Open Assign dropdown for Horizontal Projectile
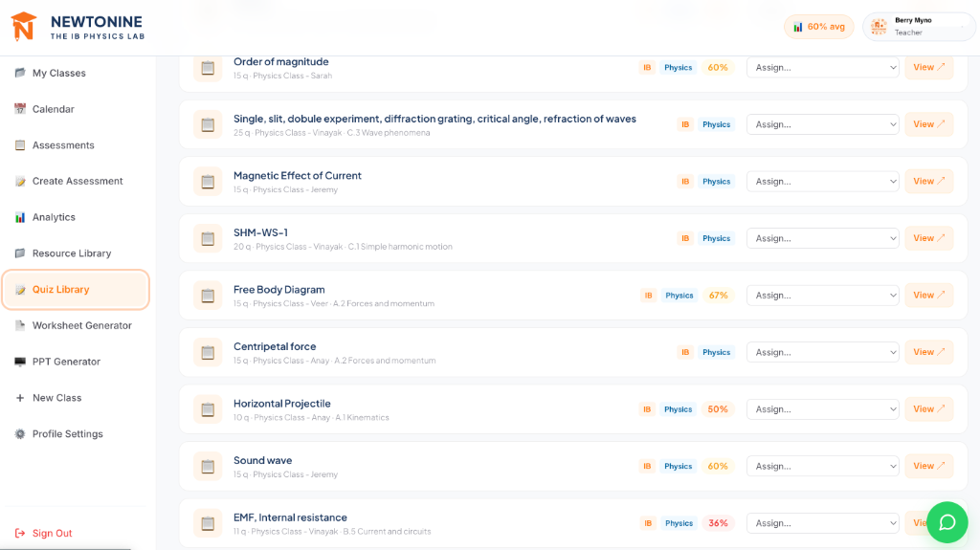The height and width of the screenshot is (550, 980). point(822,408)
